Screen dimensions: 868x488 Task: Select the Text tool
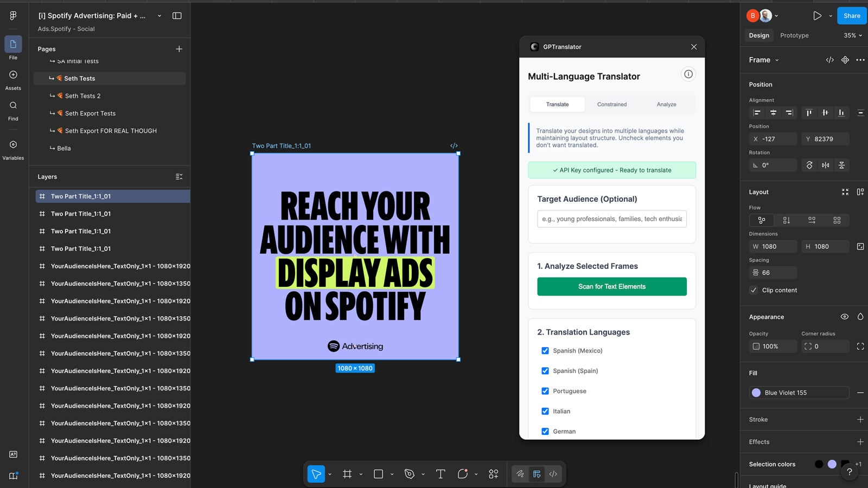[441, 474]
